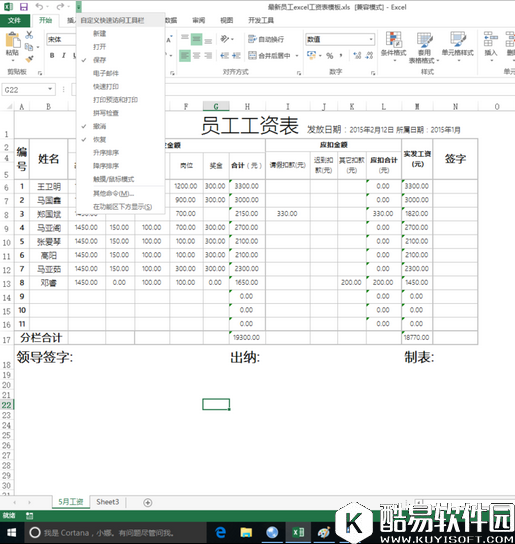Toggle Italic formatting button
Viewport: 515px width, 544px height.
pyautogui.click(x=64, y=55)
